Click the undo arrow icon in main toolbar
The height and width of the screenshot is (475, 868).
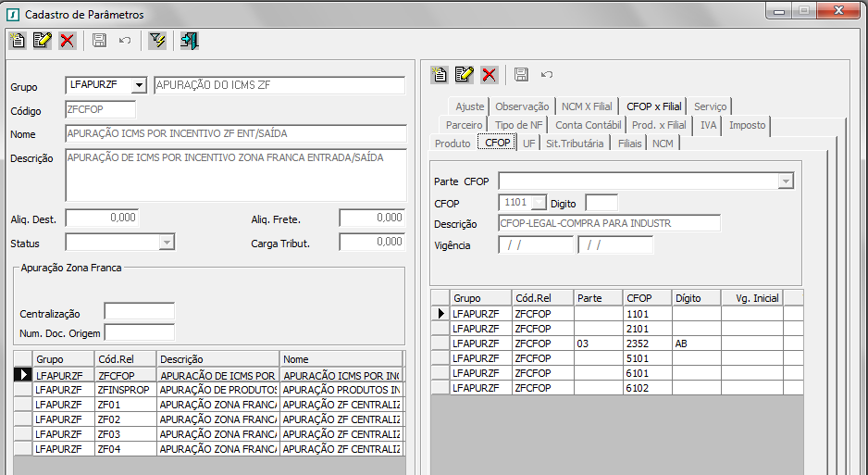pos(125,40)
